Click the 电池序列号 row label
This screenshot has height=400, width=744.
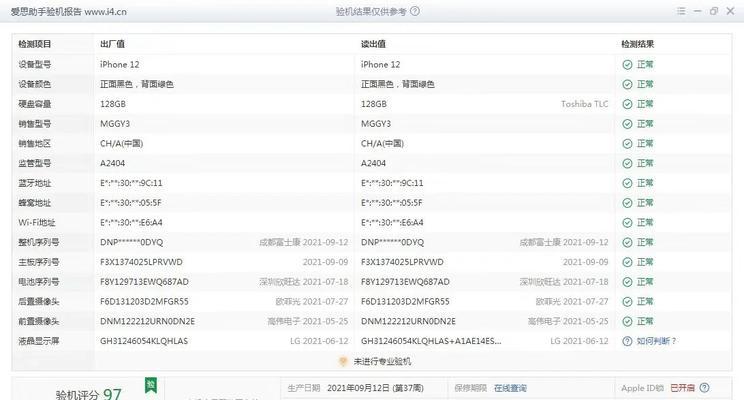(38, 282)
